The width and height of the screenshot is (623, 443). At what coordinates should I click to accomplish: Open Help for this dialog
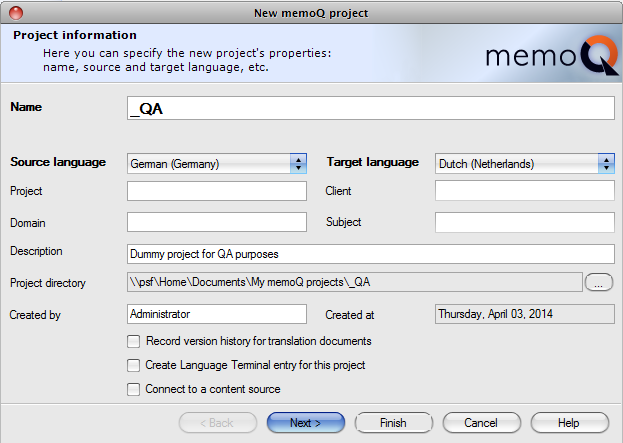(569, 423)
